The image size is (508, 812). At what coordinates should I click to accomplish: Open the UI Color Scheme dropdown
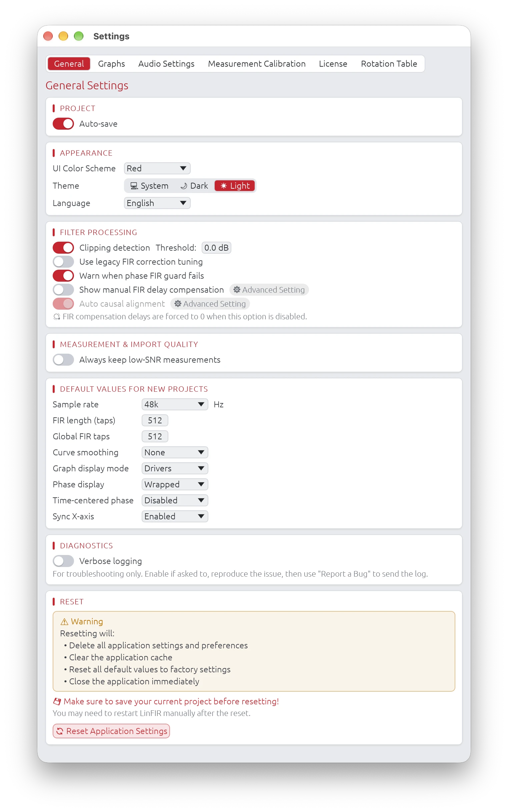(157, 168)
